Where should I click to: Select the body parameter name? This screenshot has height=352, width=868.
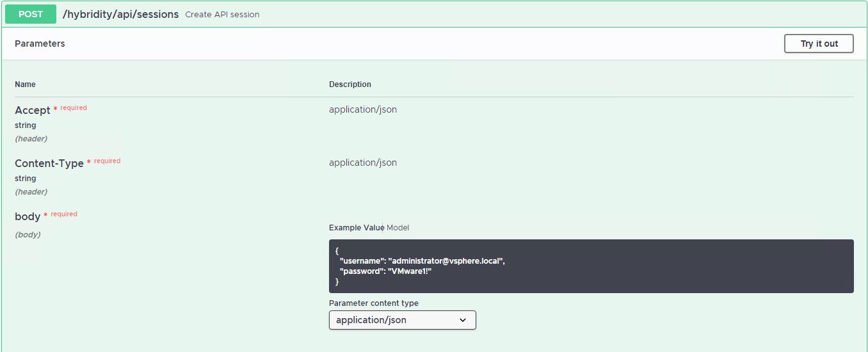pos(28,216)
